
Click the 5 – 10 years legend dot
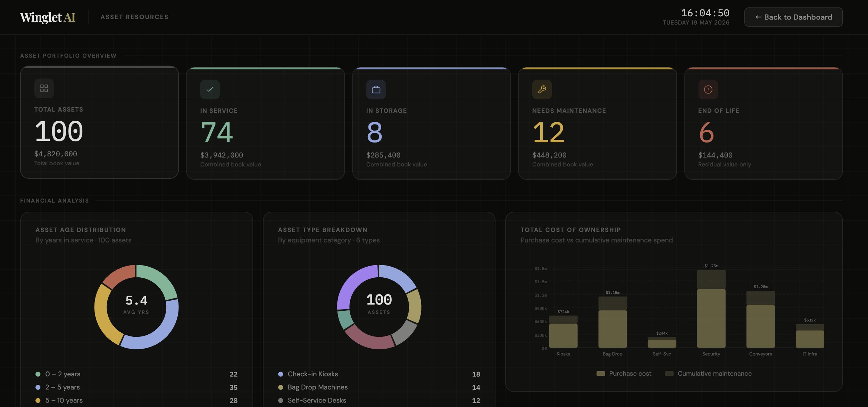[38, 400]
